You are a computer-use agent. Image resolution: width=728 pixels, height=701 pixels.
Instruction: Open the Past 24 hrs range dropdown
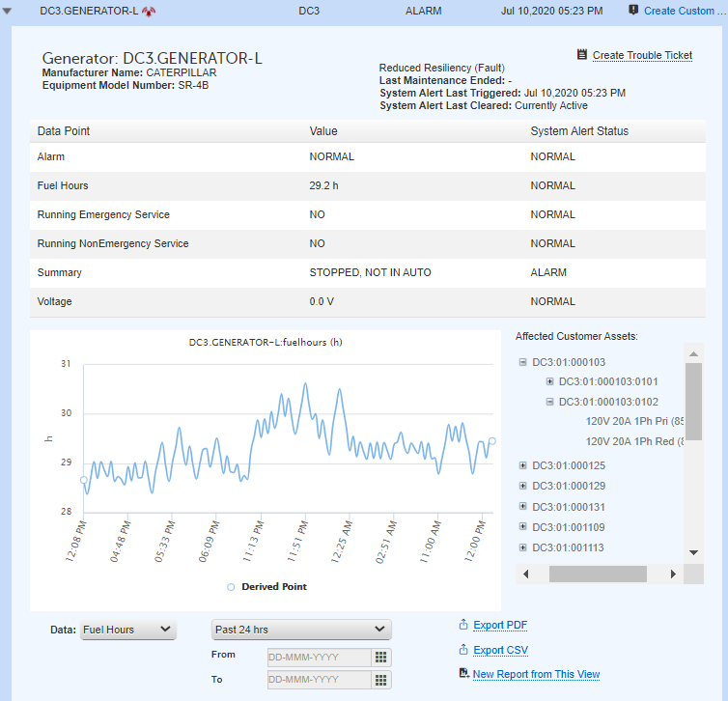pyautogui.click(x=301, y=630)
